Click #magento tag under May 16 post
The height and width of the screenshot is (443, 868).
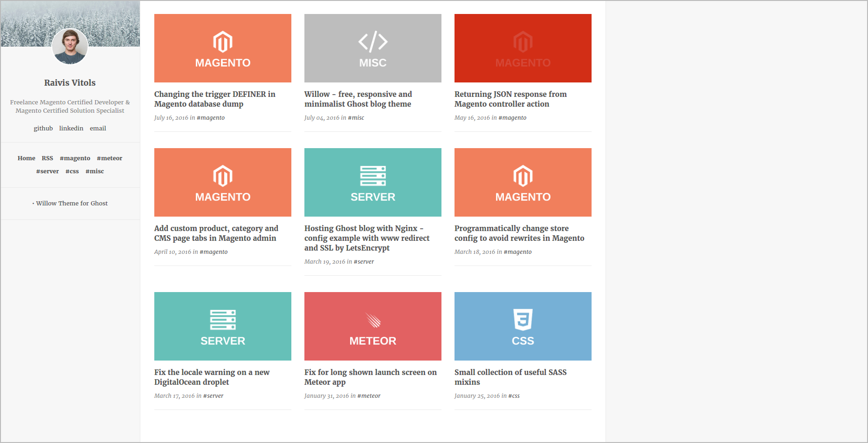tap(512, 118)
